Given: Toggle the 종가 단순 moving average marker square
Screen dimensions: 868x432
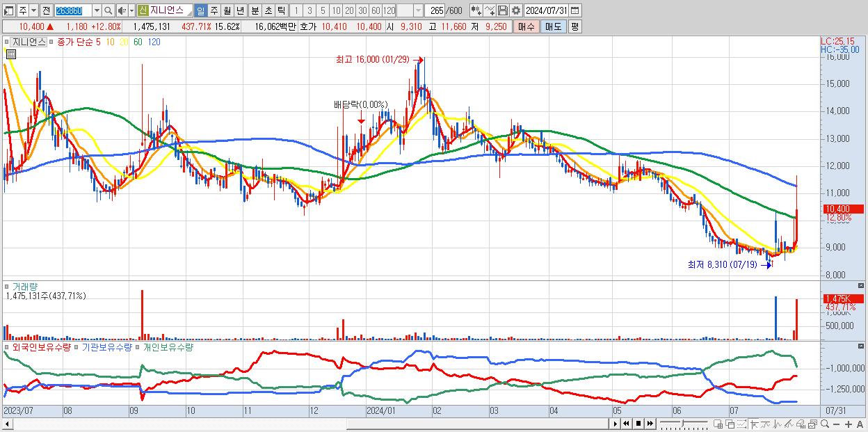Looking at the screenshot, I should click(53, 42).
